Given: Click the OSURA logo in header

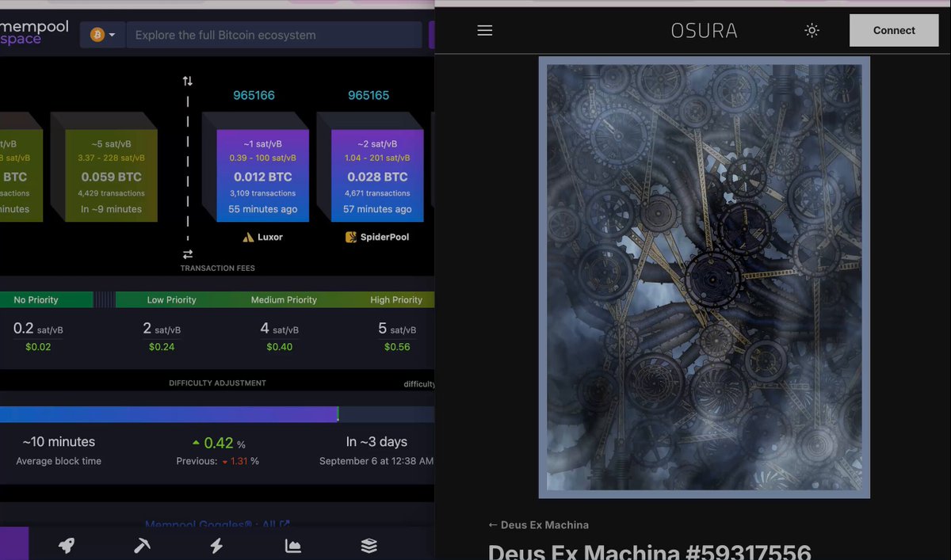Looking at the screenshot, I should point(704,31).
